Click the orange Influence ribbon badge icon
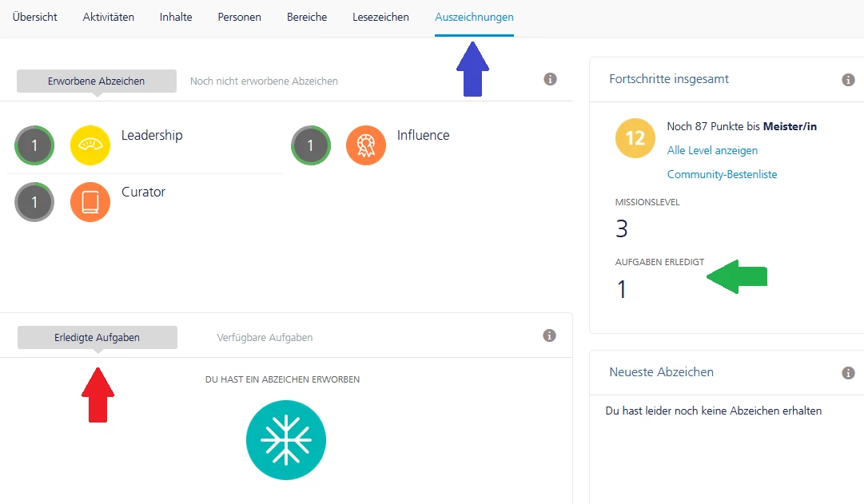Viewport: 864px width, 504px height. 366,145
